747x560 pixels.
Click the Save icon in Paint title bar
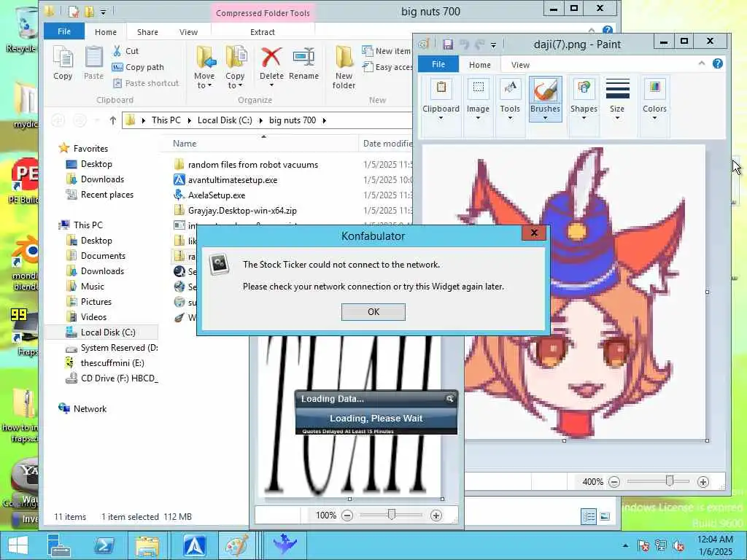click(x=448, y=44)
